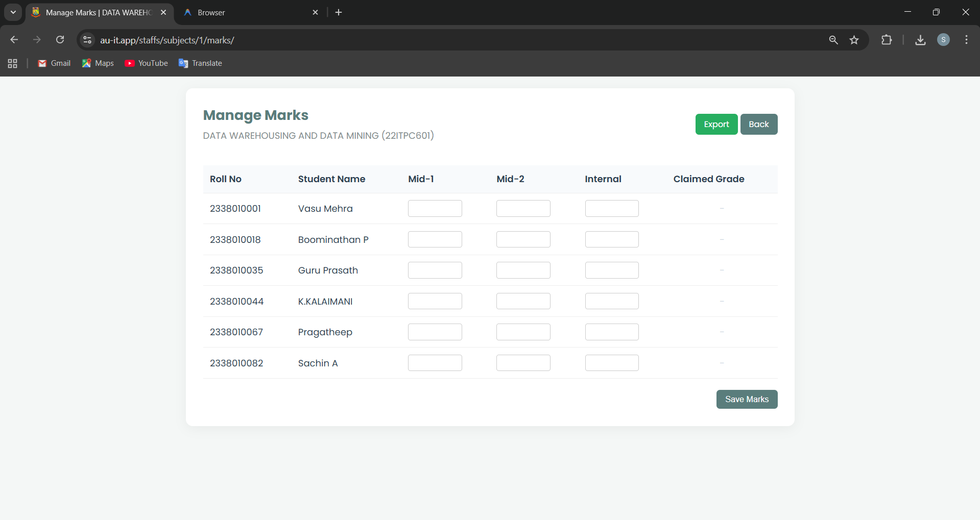Viewport: 980px width, 520px height.
Task: Select Internal field for Sachin A
Action: [611, 363]
